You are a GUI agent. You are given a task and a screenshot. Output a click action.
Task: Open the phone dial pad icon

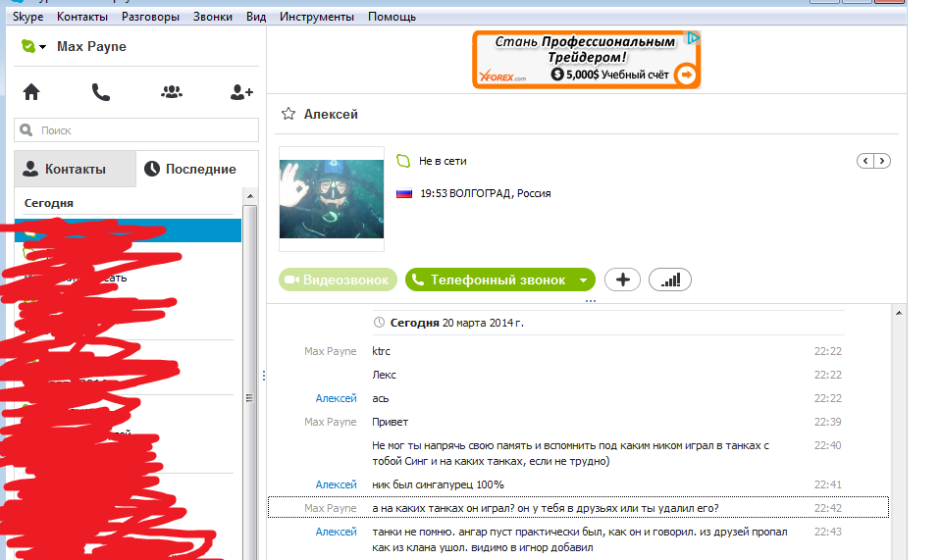click(101, 92)
